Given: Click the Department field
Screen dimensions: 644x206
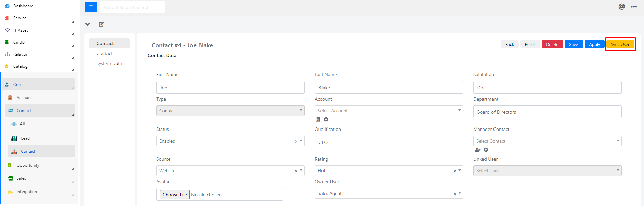Looking at the screenshot, I should [x=548, y=112].
